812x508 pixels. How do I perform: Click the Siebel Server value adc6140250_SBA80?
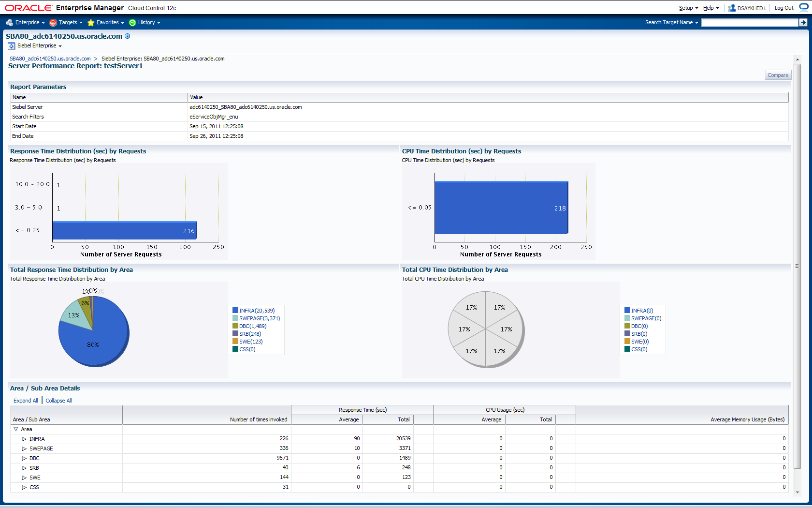(x=246, y=107)
